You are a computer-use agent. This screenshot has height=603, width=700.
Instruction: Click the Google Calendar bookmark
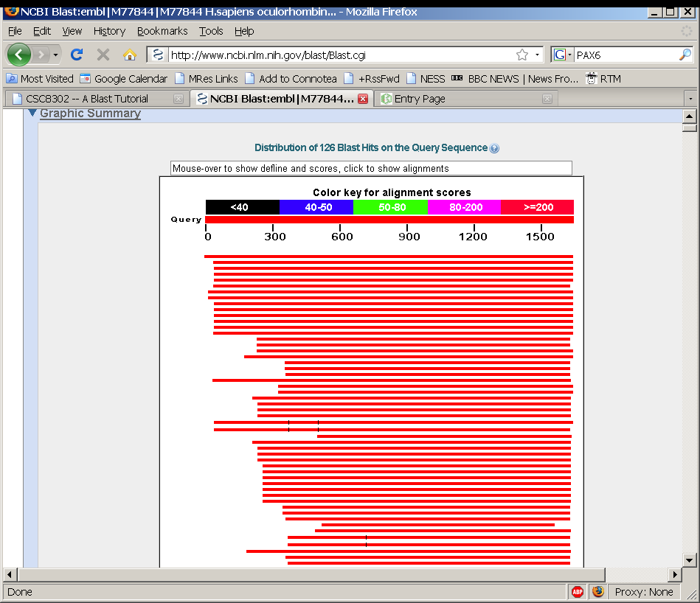[x=124, y=78]
